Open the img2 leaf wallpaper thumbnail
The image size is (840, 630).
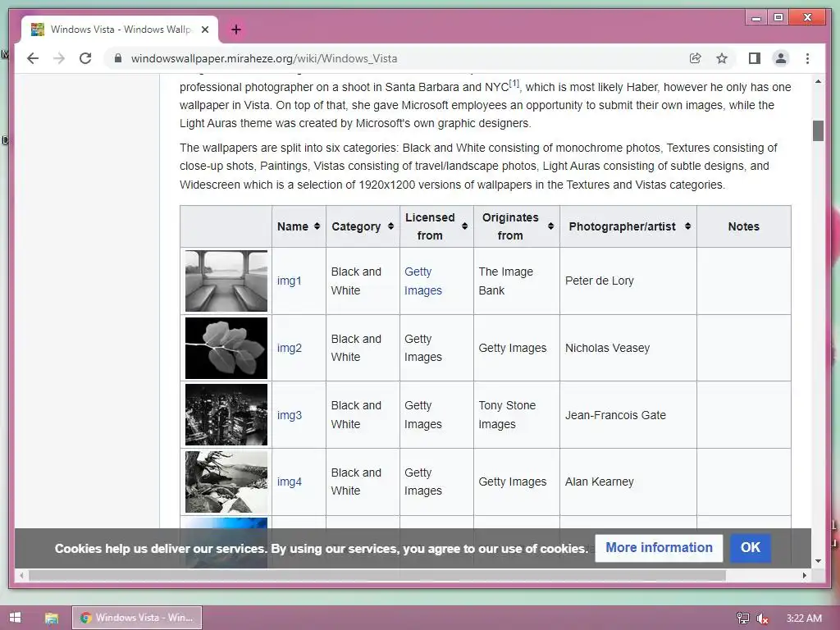[226, 348]
